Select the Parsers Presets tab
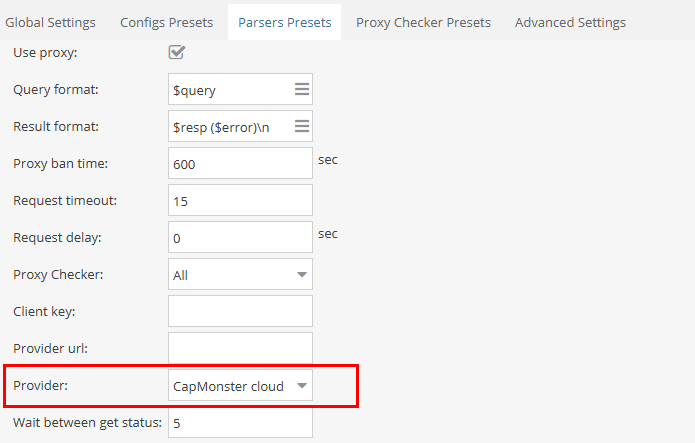The width and height of the screenshot is (695, 443). (285, 23)
